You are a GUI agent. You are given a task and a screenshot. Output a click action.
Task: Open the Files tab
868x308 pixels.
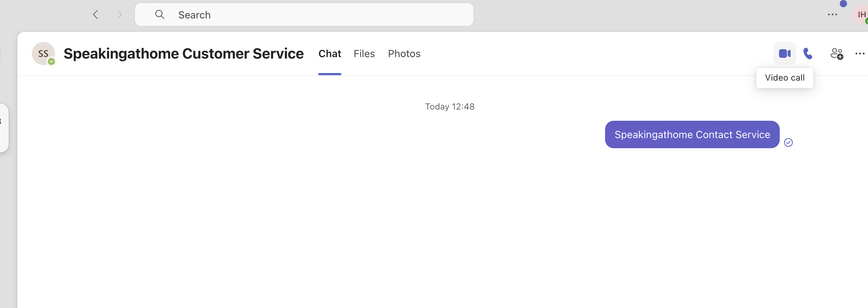tap(364, 54)
